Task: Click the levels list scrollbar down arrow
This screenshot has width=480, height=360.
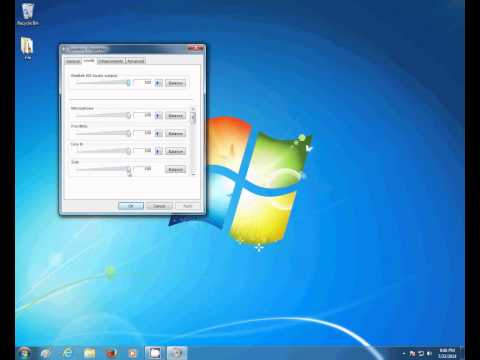Action: 193,174
